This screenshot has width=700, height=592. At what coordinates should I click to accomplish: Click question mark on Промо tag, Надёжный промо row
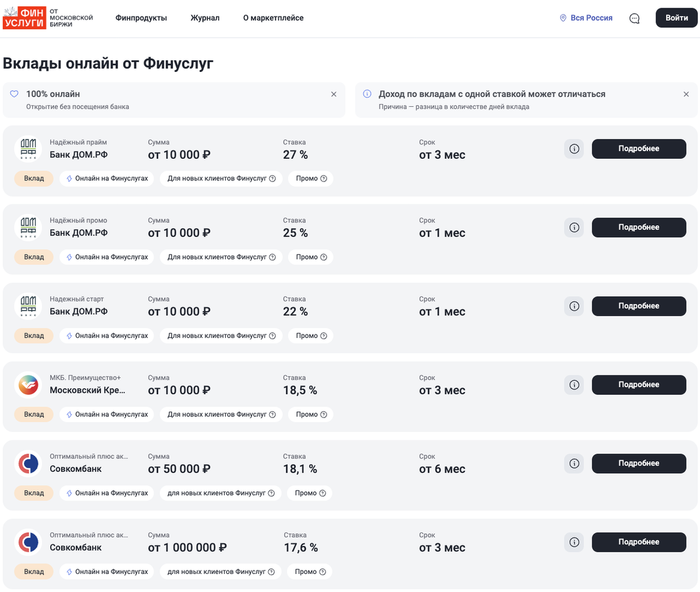click(324, 257)
